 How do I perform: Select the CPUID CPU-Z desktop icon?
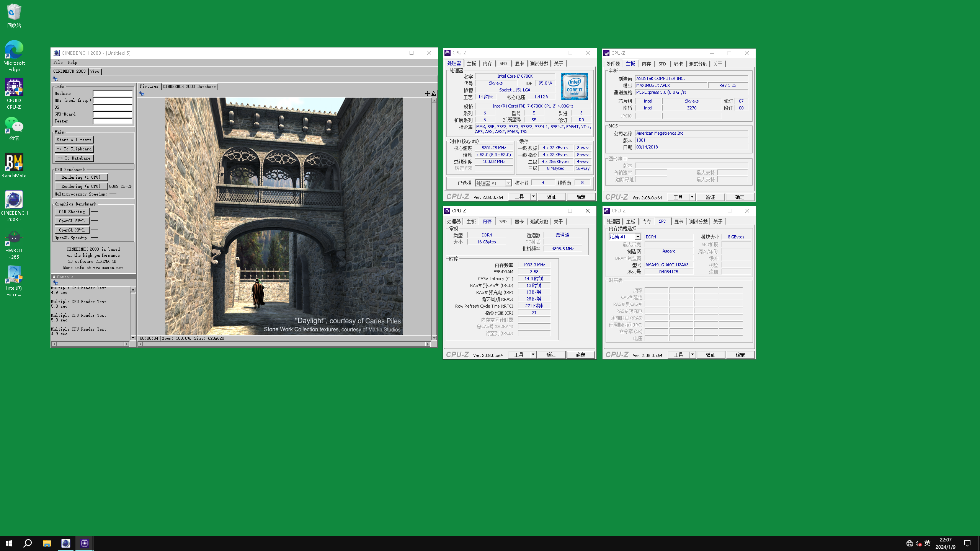[x=14, y=93]
